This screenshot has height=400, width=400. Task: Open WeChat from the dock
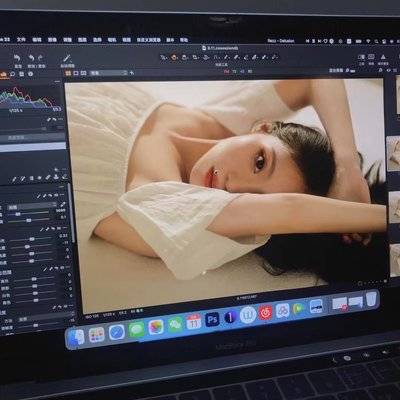175,324
